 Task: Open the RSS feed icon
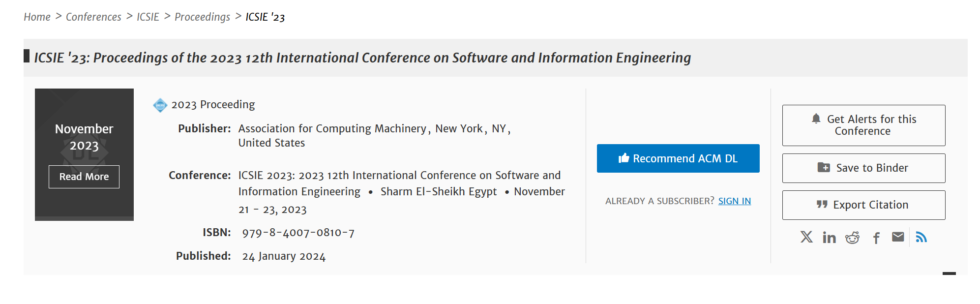coord(921,238)
